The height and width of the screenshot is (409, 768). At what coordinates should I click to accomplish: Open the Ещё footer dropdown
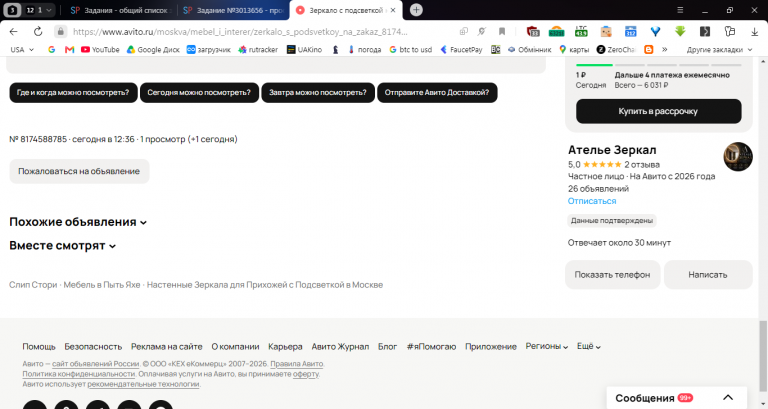(588, 346)
